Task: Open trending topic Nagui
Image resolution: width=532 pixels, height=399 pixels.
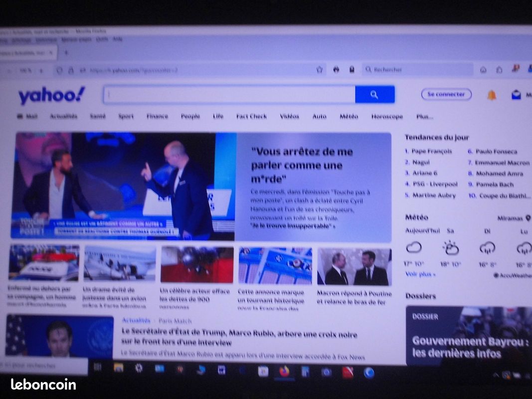Action: coord(421,162)
